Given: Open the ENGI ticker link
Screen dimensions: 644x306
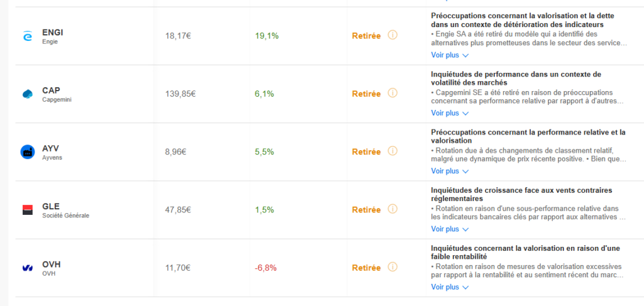Looking at the screenshot, I should click(x=53, y=32).
